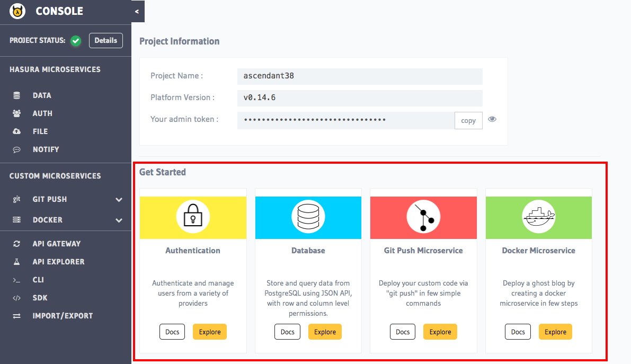Screen dimensions: 631x364
Task: Select API Gateway in the sidebar
Action: tap(56, 244)
